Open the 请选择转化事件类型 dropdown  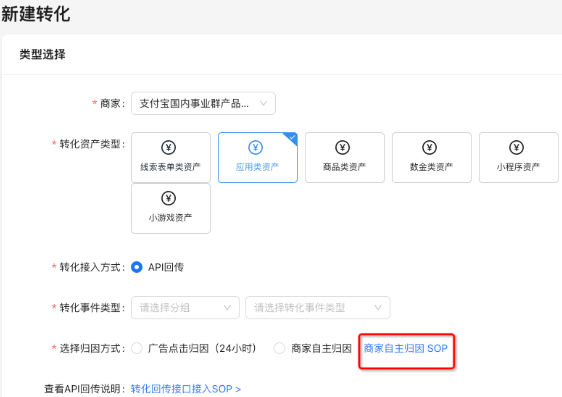point(318,307)
